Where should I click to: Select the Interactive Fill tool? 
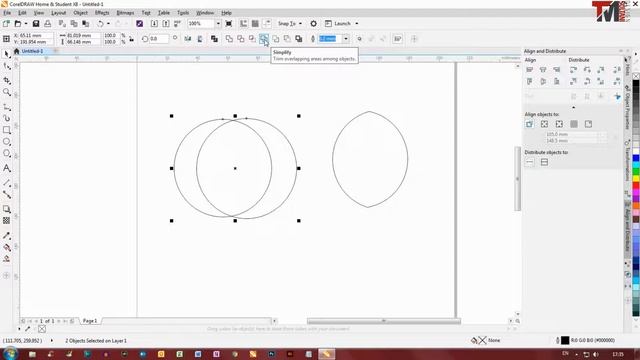pyautogui.click(x=7, y=247)
